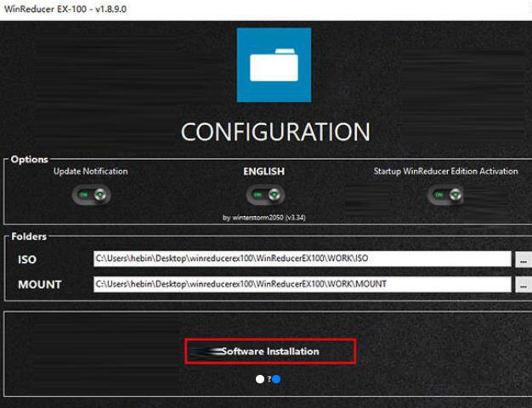Click the blue folder Configuration icon
The height and width of the screenshot is (408, 532).
coord(274,65)
